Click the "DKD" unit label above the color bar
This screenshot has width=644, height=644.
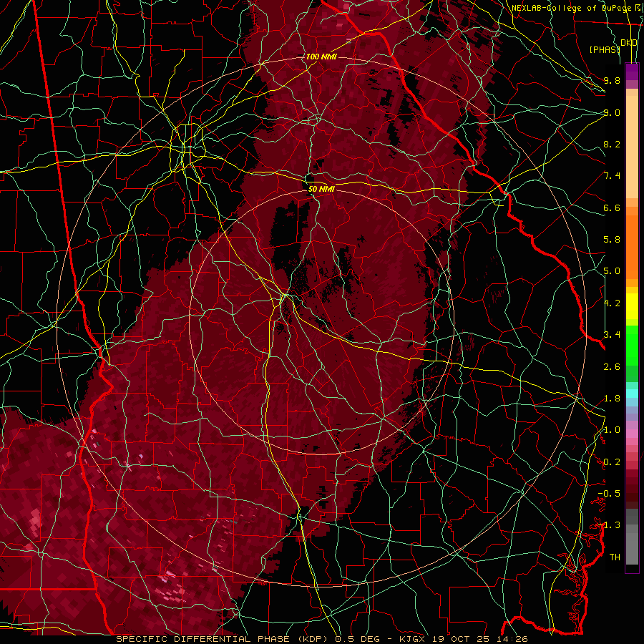tap(629, 43)
